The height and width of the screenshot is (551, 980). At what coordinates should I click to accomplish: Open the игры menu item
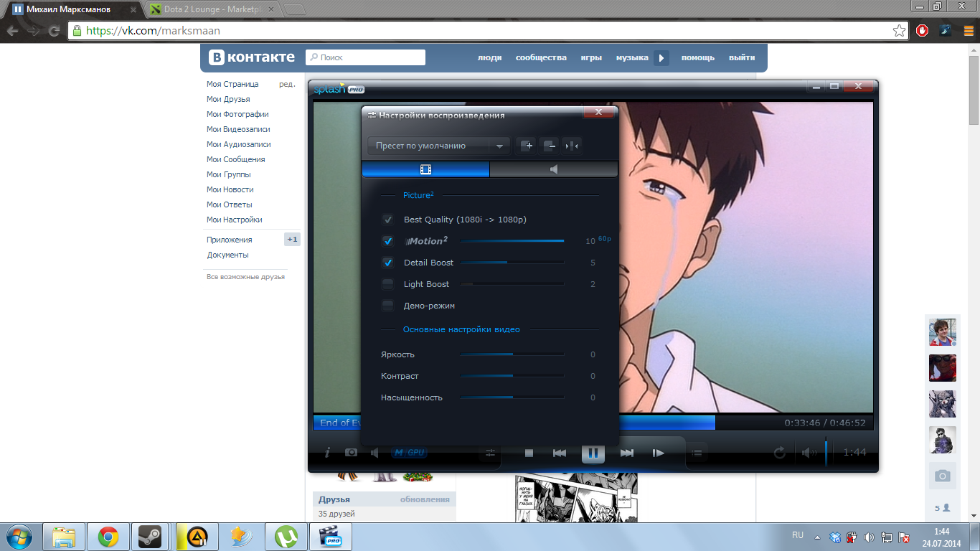point(591,57)
